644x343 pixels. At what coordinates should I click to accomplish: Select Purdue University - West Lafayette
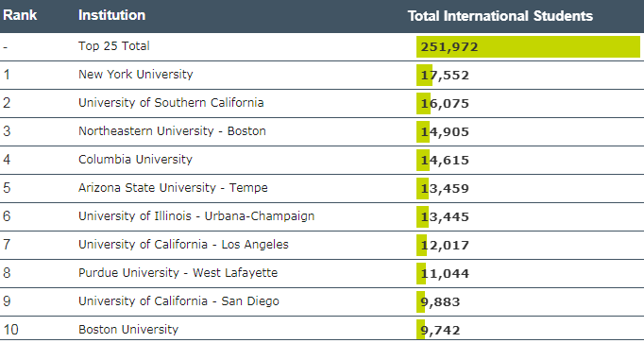pyautogui.click(x=178, y=273)
